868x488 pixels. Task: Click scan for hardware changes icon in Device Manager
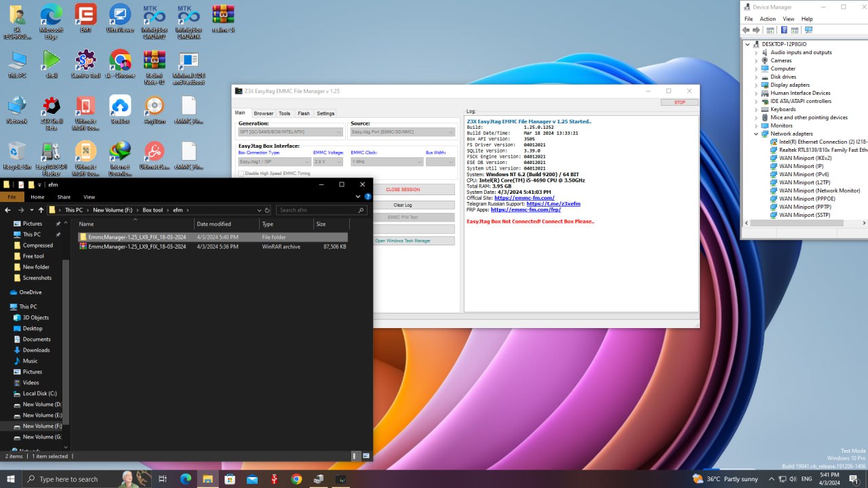coord(808,30)
